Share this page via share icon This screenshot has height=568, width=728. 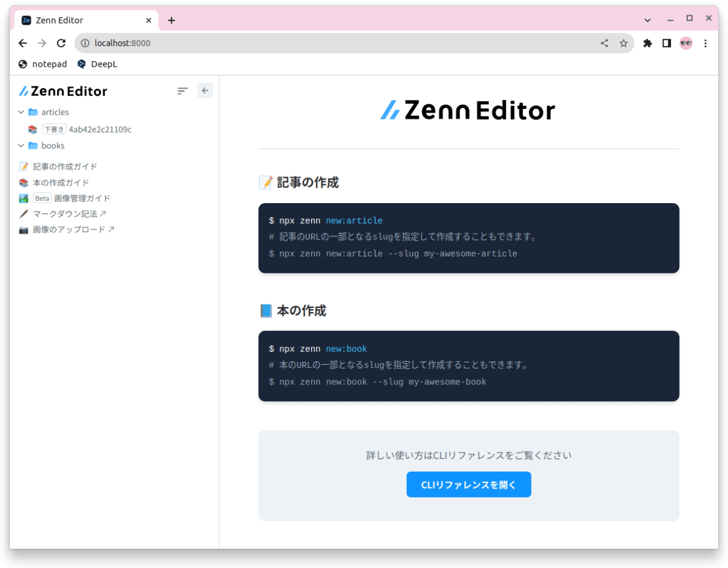pos(604,43)
